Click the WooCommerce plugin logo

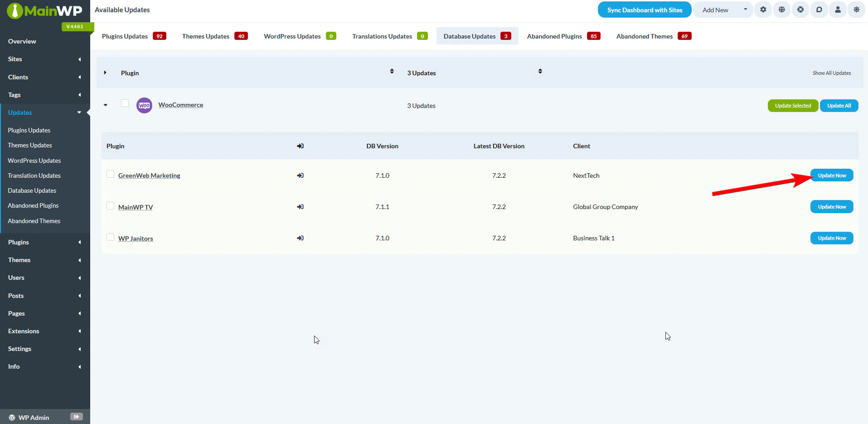coord(144,105)
